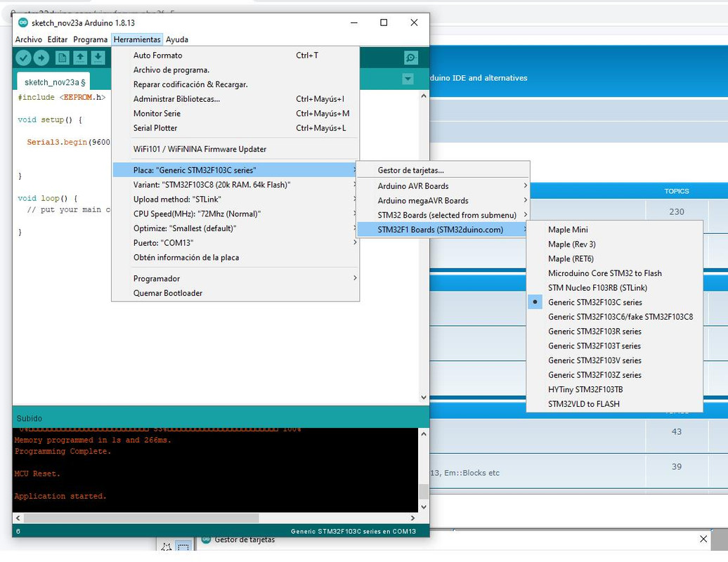This screenshot has height=562, width=728.
Task: Click the Upload (arrow) toolbar icon
Action: [x=41, y=58]
